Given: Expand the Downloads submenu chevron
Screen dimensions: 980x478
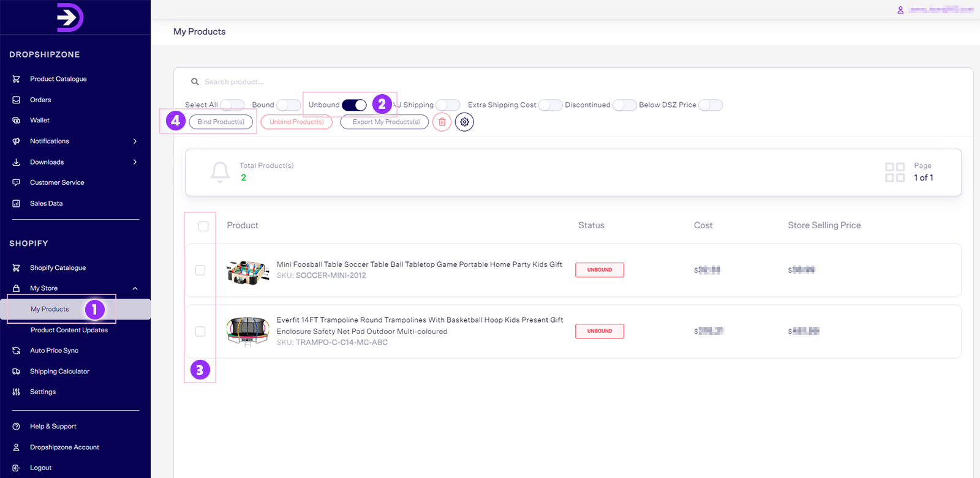Looking at the screenshot, I should coord(135,162).
